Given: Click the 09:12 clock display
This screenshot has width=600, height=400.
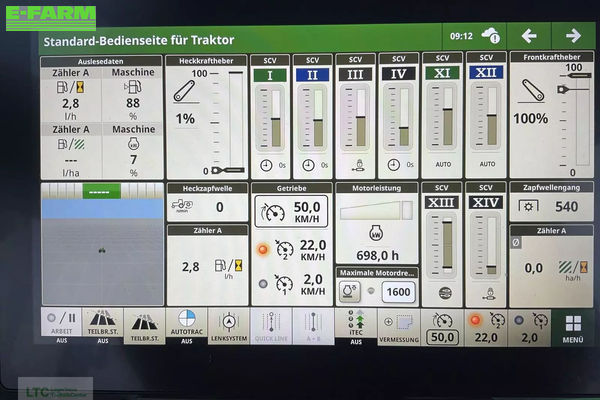Looking at the screenshot, I should tap(461, 36).
